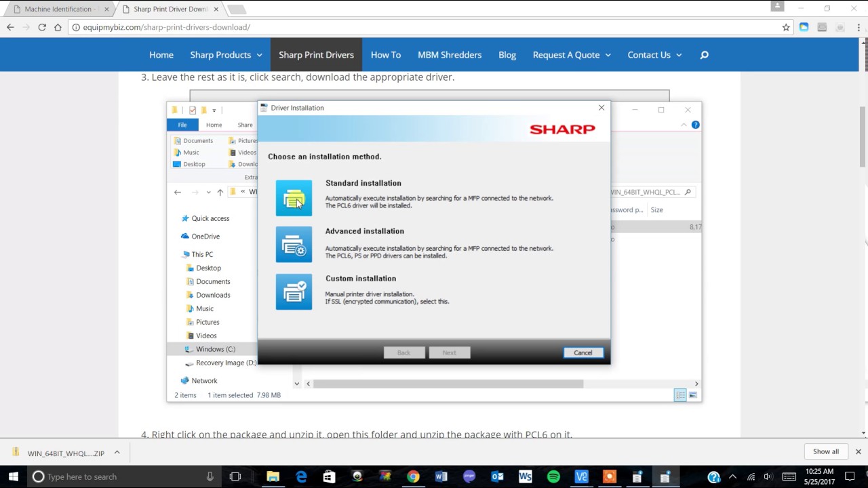Bookmark this page with the star icon
Image resolution: width=868 pixels, height=488 pixels.
tap(786, 27)
